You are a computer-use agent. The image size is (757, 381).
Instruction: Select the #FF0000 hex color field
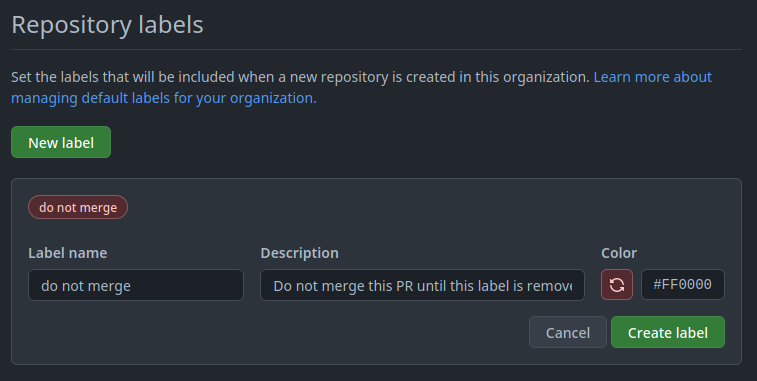[683, 284]
